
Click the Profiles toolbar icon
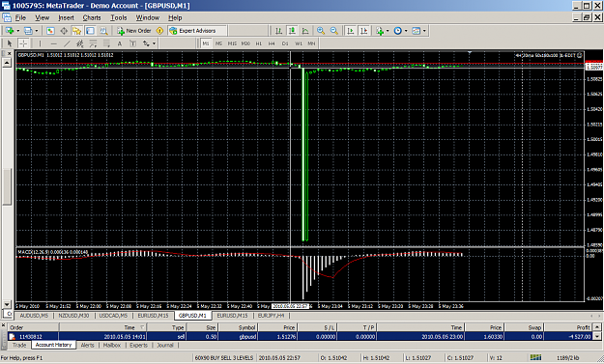[x=28, y=31]
